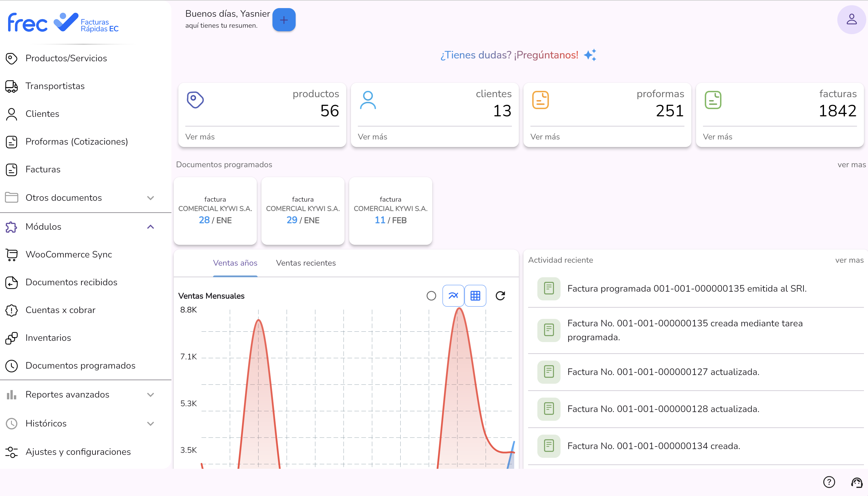868x496 pixels.
Task: Click the proformas count 251
Action: (670, 111)
